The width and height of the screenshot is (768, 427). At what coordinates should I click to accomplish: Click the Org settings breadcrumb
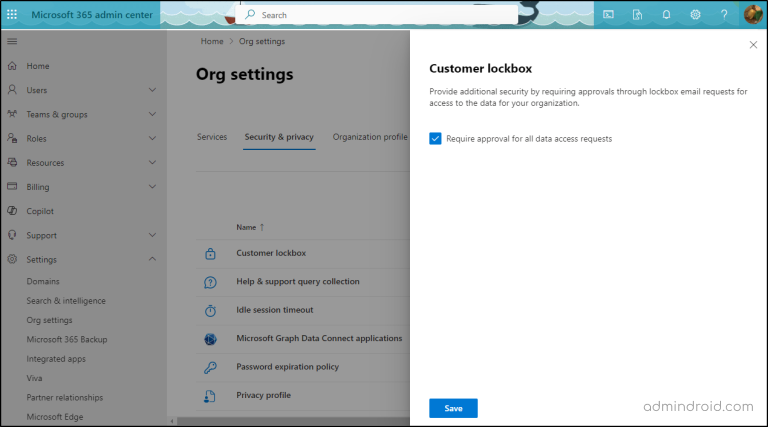(x=262, y=41)
